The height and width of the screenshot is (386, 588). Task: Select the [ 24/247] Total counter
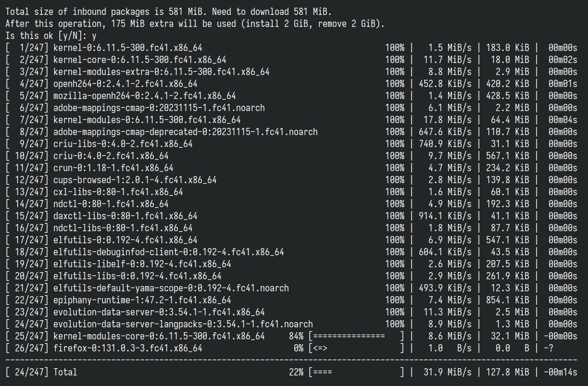(x=41, y=372)
